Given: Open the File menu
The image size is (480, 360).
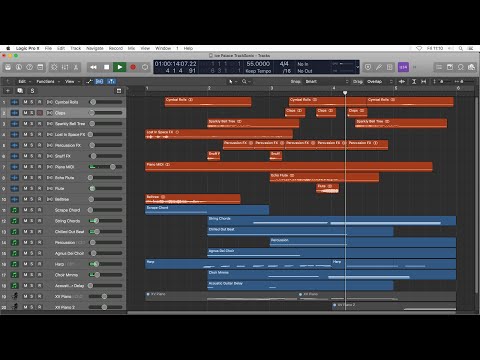Looking at the screenshot, I should [48, 48].
